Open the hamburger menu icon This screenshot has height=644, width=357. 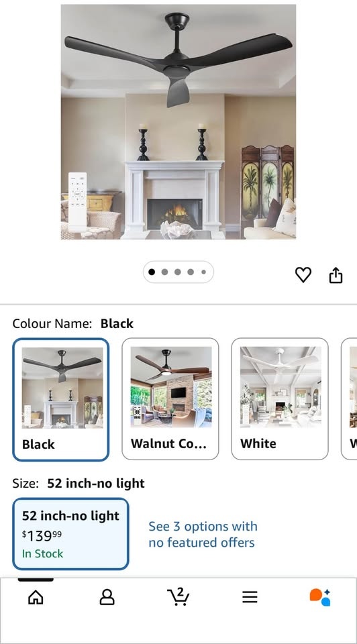(250, 597)
